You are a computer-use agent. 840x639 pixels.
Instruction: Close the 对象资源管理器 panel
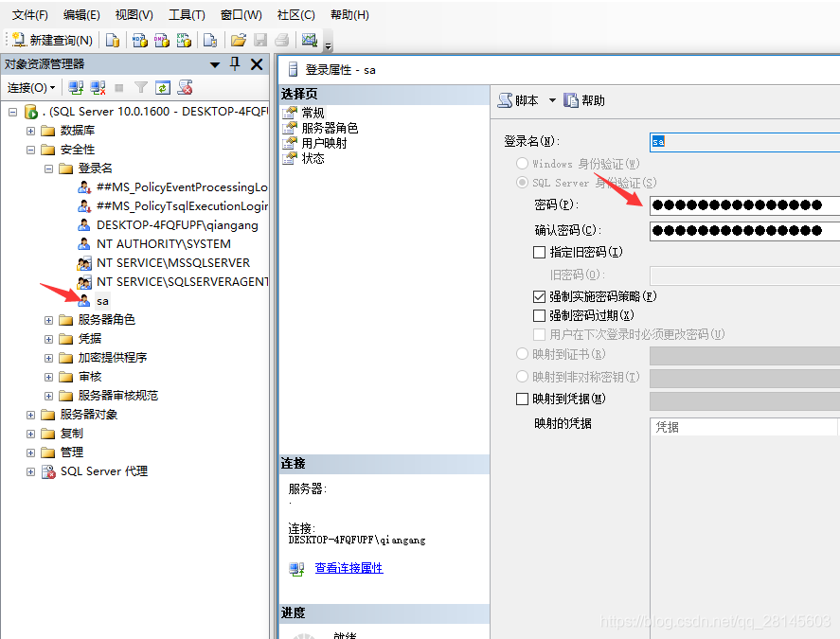257,64
